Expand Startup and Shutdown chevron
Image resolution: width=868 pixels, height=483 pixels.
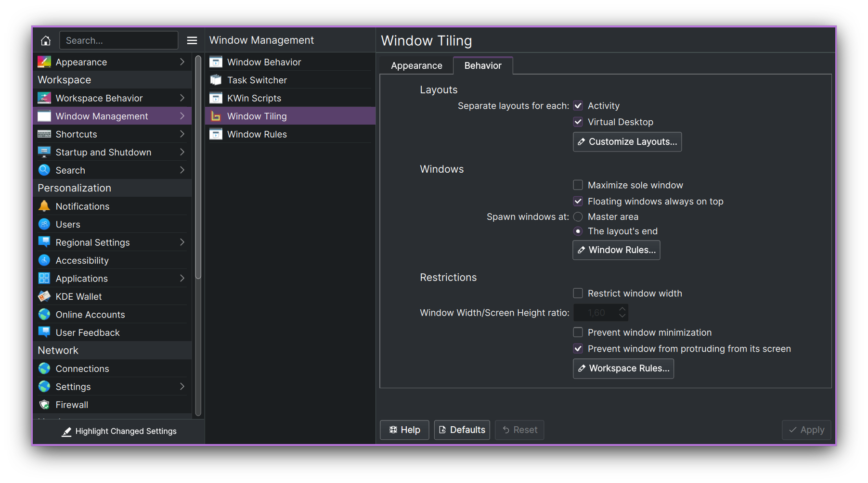coord(182,152)
